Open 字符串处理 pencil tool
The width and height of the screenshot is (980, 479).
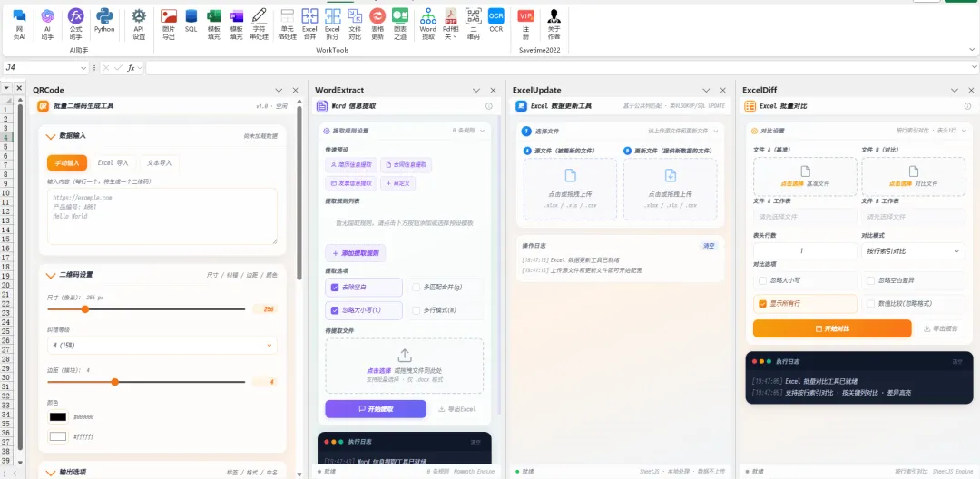tap(260, 24)
